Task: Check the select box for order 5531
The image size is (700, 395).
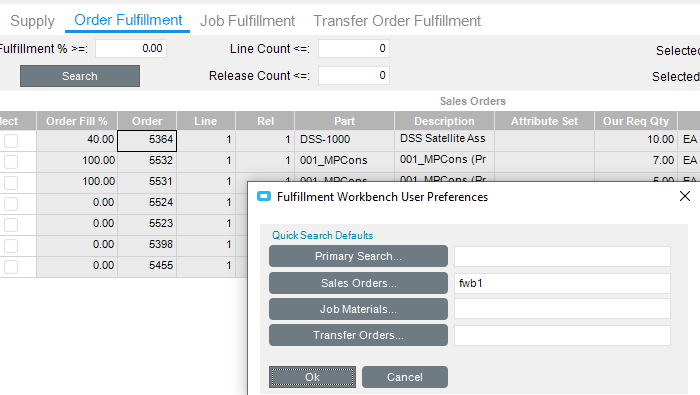Action: click(x=11, y=183)
